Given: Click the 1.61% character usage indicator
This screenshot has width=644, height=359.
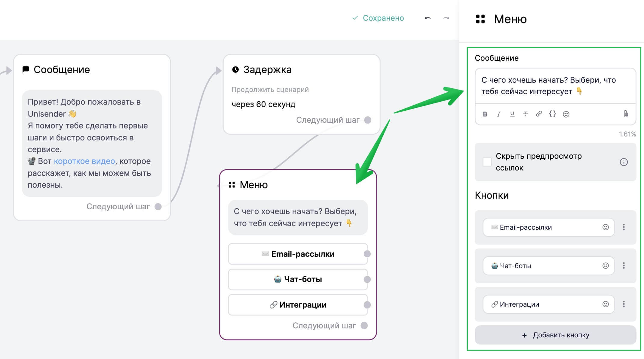Looking at the screenshot, I should coord(627,134).
